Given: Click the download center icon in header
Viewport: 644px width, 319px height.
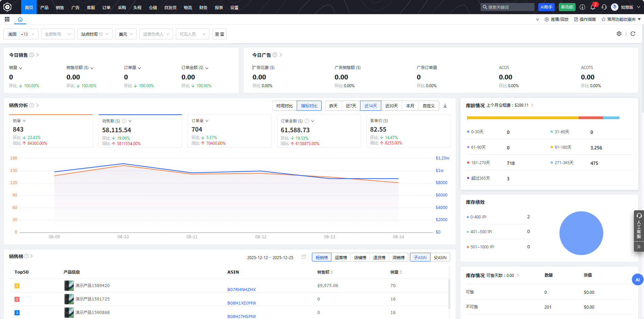Looking at the screenshot, I should pyautogui.click(x=582, y=7).
